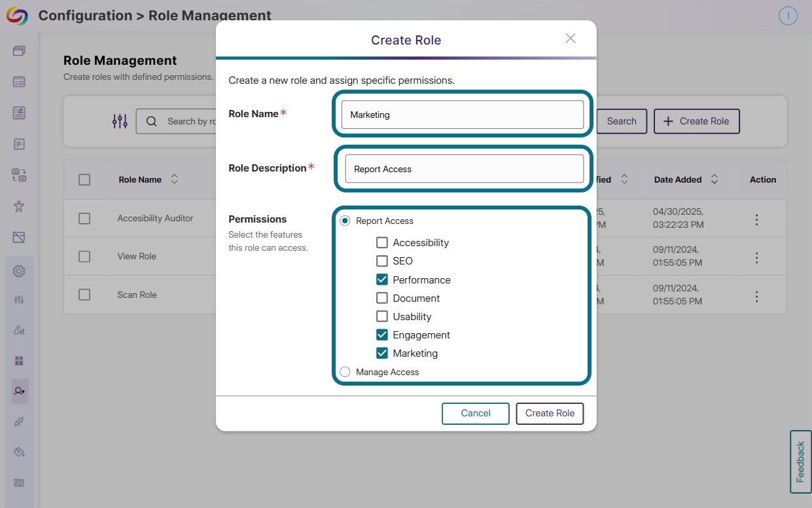Click into the Role Name input field

click(x=462, y=115)
